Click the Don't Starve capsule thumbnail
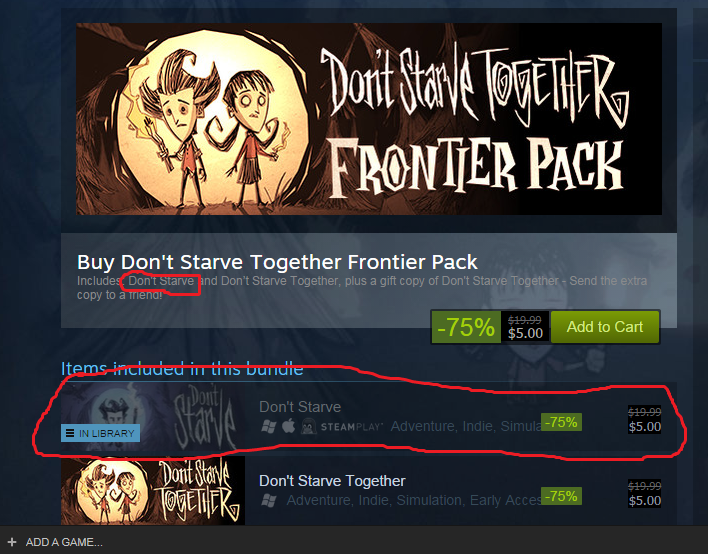This screenshot has width=708, height=554. pyautogui.click(x=153, y=416)
